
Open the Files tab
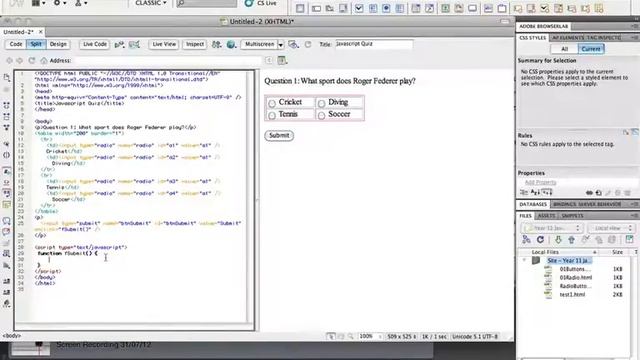click(x=525, y=216)
